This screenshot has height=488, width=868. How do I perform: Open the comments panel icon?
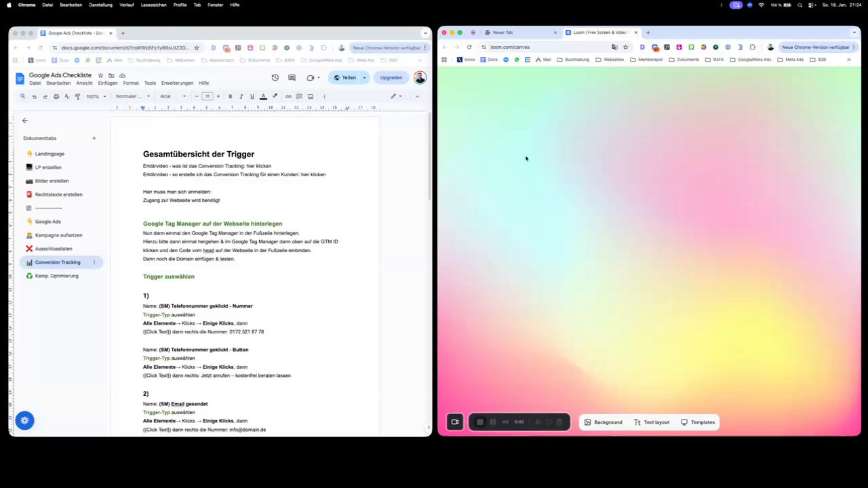[x=292, y=78]
